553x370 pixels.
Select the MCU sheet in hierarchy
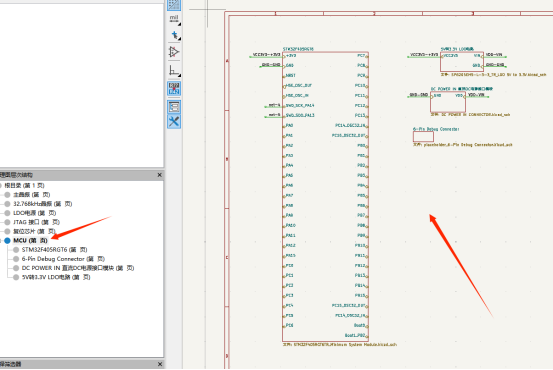pos(30,240)
